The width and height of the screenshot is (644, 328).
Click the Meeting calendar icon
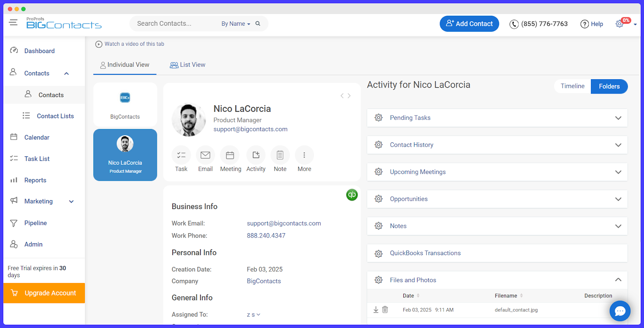230,155
